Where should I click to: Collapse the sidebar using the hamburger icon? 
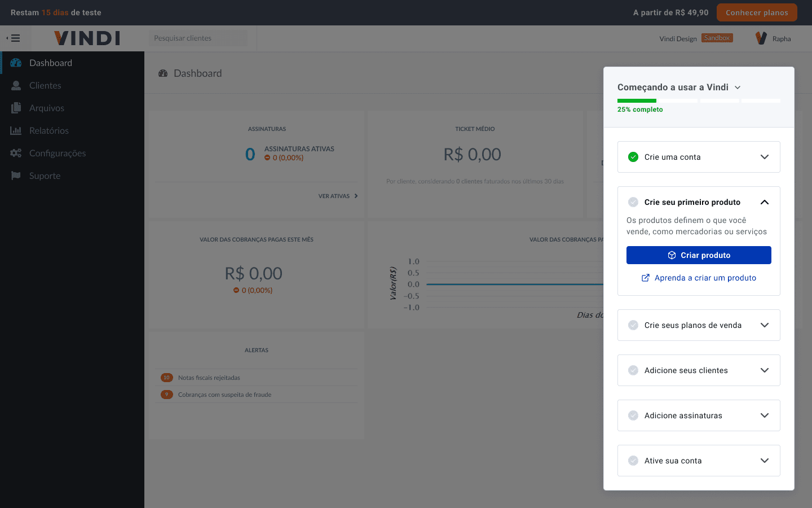tap(13, 38)
